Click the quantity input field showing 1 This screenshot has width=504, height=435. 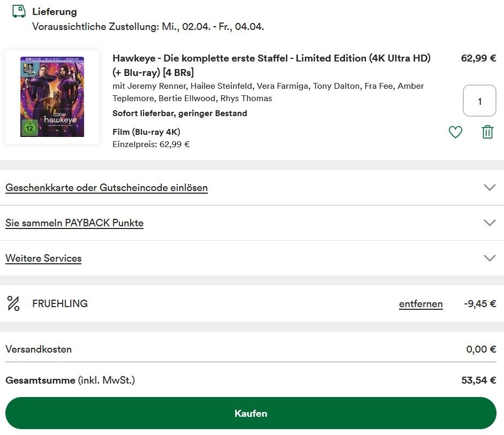(x=479, y=101)
